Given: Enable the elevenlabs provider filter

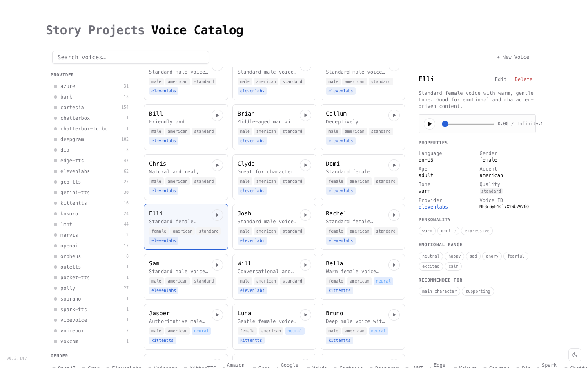Looking at the screenshot, I should tap(75, 171).
